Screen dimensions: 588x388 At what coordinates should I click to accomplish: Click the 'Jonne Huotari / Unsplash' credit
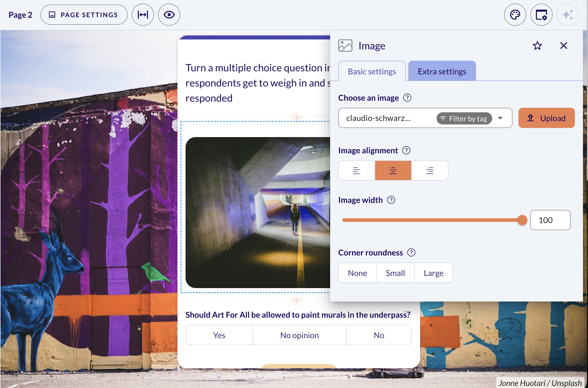[x=540, y=383]
